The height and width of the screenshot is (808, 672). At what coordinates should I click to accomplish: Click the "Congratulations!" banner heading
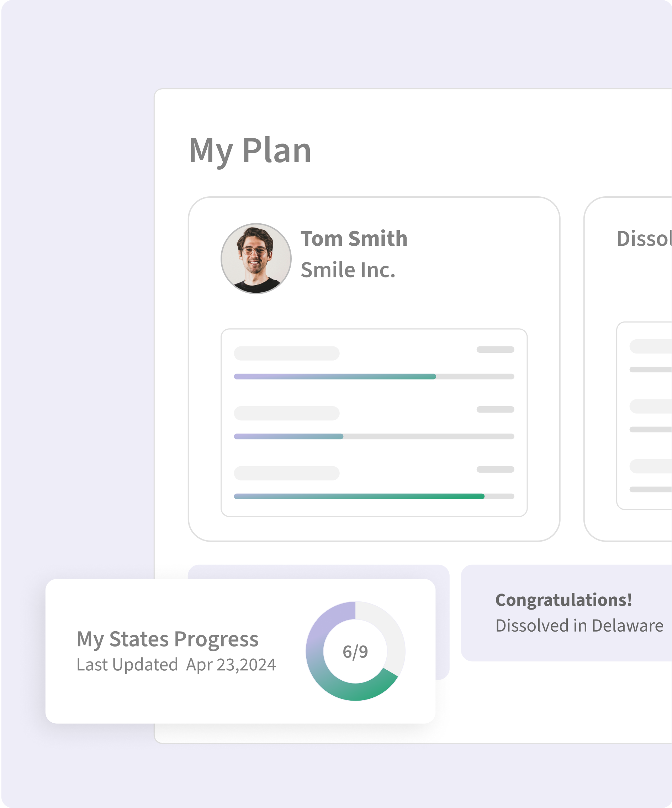point(563,600)
